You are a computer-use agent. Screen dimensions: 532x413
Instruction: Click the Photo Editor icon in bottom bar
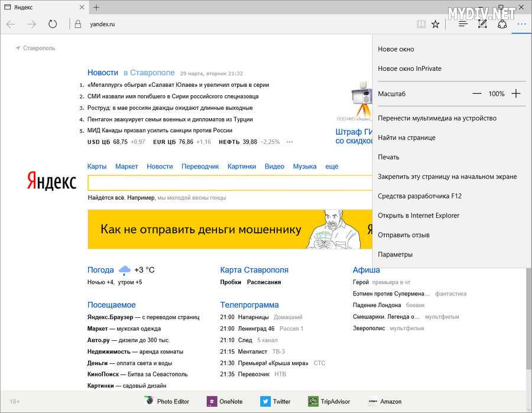coord(149,401)
